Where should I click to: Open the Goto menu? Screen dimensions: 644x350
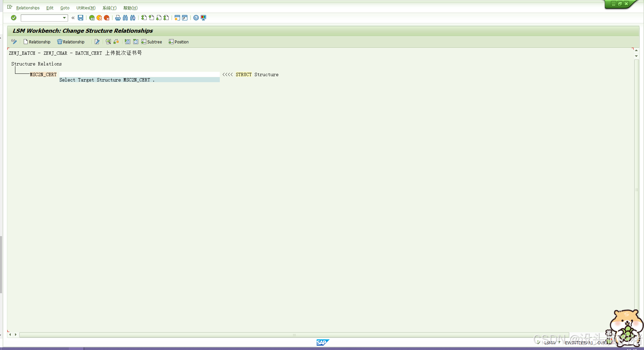(65, 8)
